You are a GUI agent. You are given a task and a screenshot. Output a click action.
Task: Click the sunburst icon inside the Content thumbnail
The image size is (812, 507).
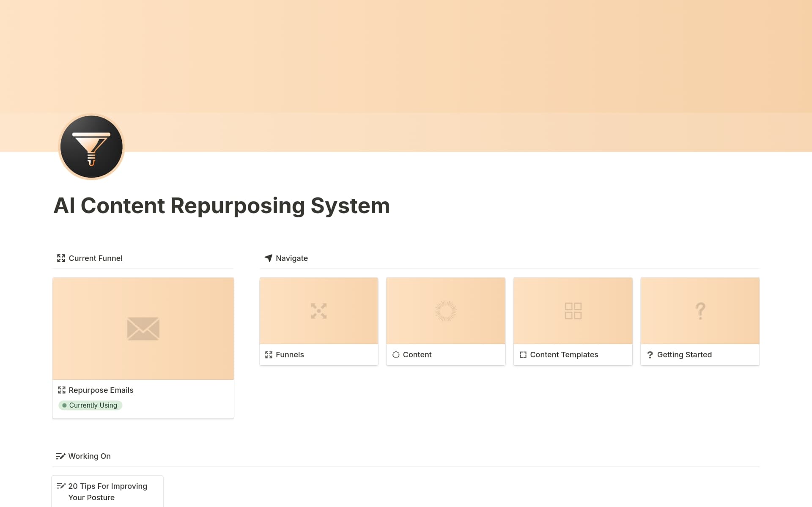[x=445, y=311]
